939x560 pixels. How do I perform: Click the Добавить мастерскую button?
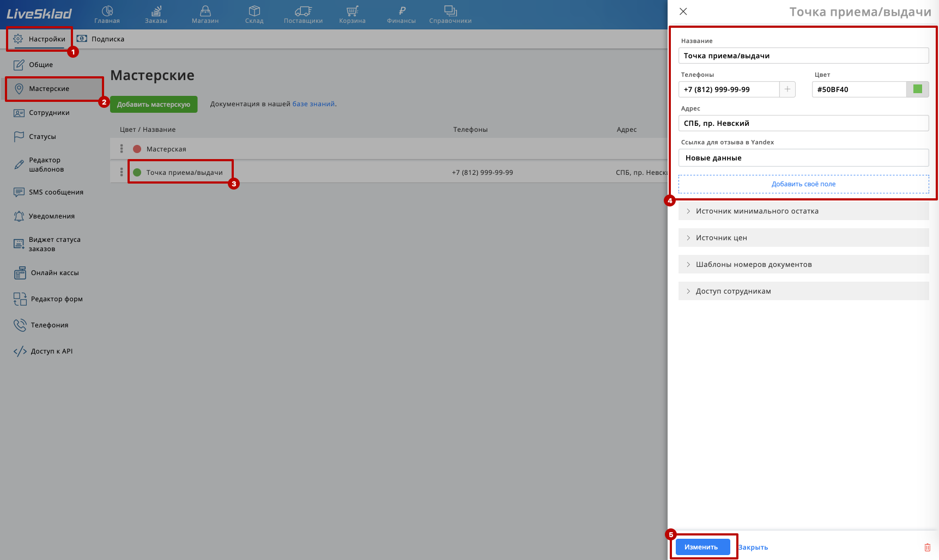(154, 104)
